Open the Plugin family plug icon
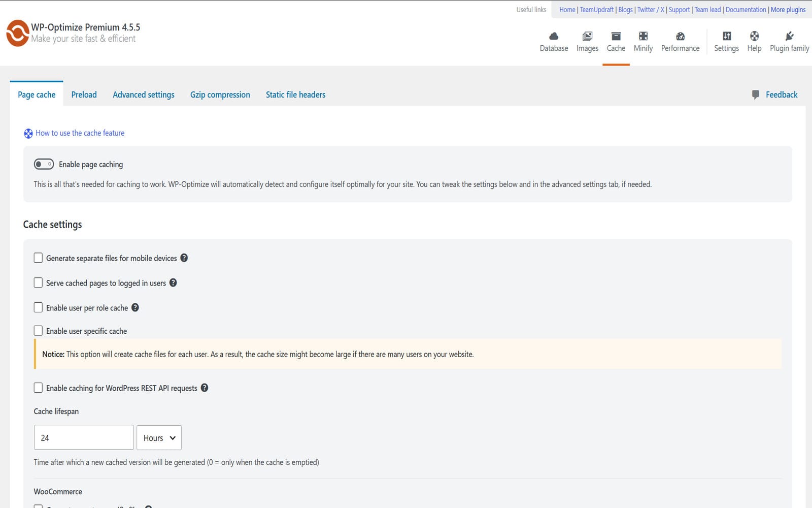The height and width of the screenshot is (508, 812). 789,36
